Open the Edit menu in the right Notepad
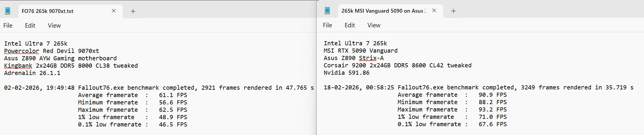This screenshot has width=644, height=135. pyautogui.click(x=350, y=25)
